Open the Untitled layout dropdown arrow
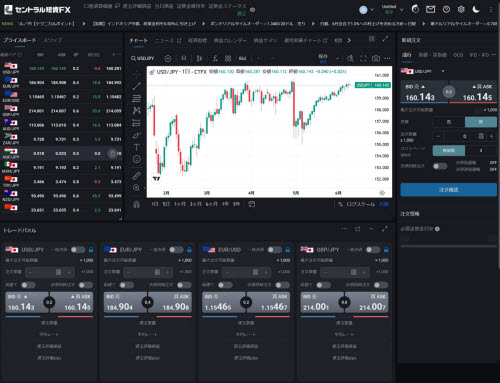500x383 pixels. tap(401, 10)
